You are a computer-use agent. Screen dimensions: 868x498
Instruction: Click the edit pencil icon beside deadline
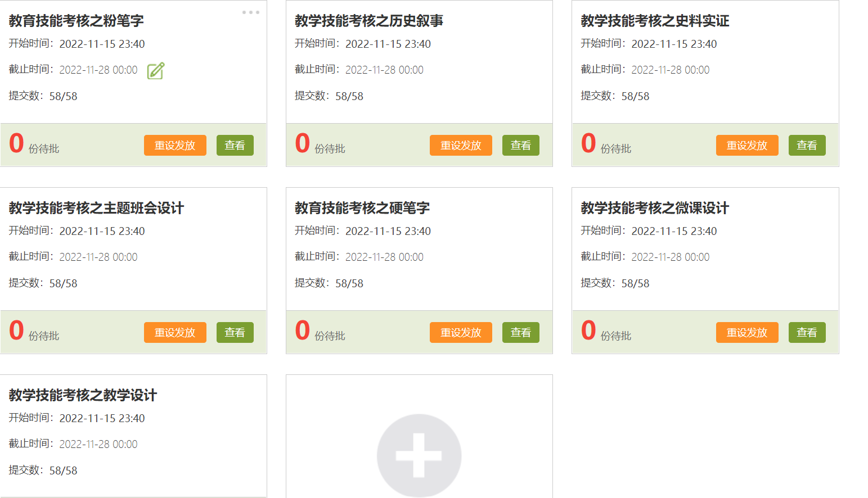pyautogui.click(x=155, y=71)
